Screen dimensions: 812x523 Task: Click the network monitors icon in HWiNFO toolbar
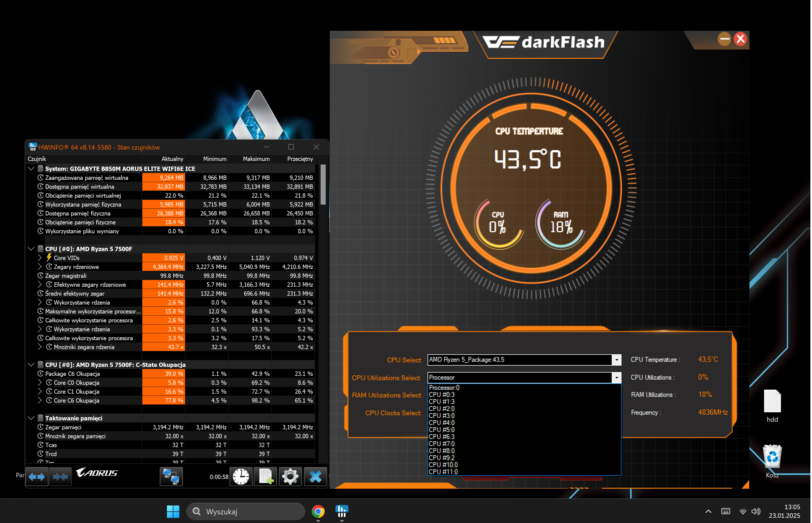pyautogui.click(x=171, y=477)
